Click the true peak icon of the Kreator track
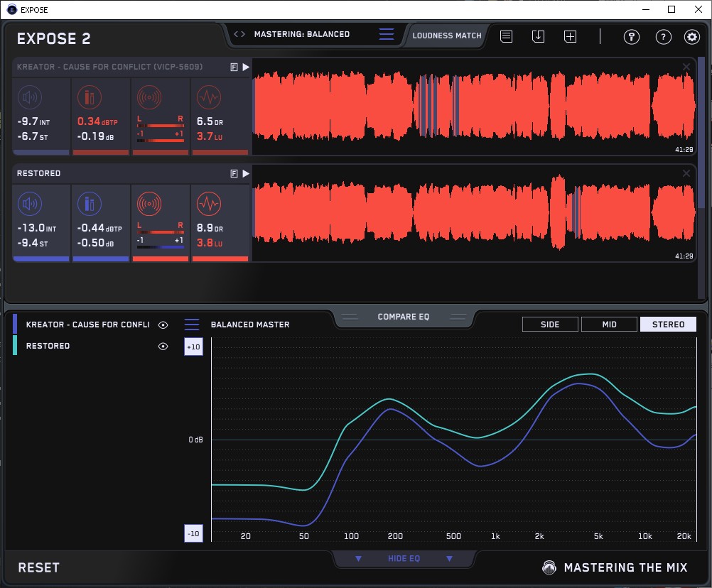This screenshot has height=588, width=712. [x=89, y=97]
